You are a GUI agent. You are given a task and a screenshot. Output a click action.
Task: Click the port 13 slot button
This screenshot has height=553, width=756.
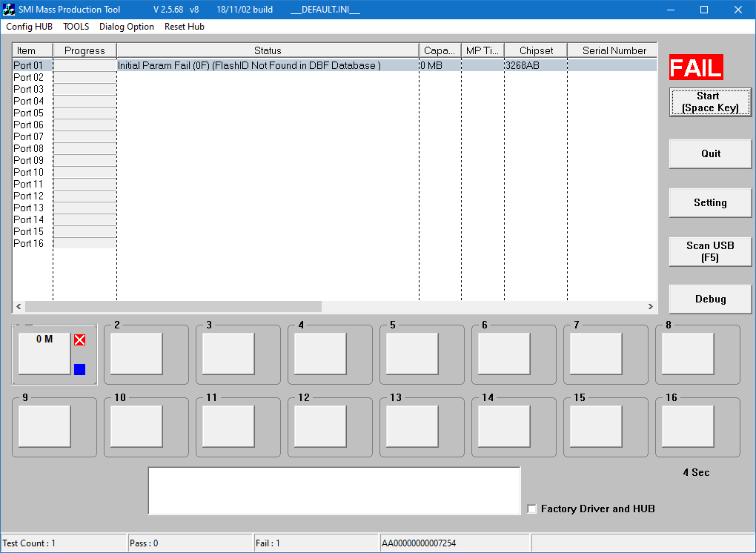[412, 426]
